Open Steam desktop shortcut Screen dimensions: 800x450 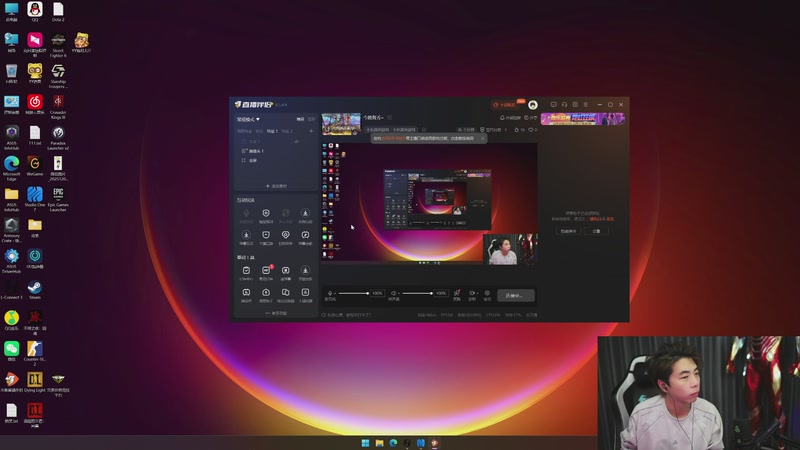[35, 290]
